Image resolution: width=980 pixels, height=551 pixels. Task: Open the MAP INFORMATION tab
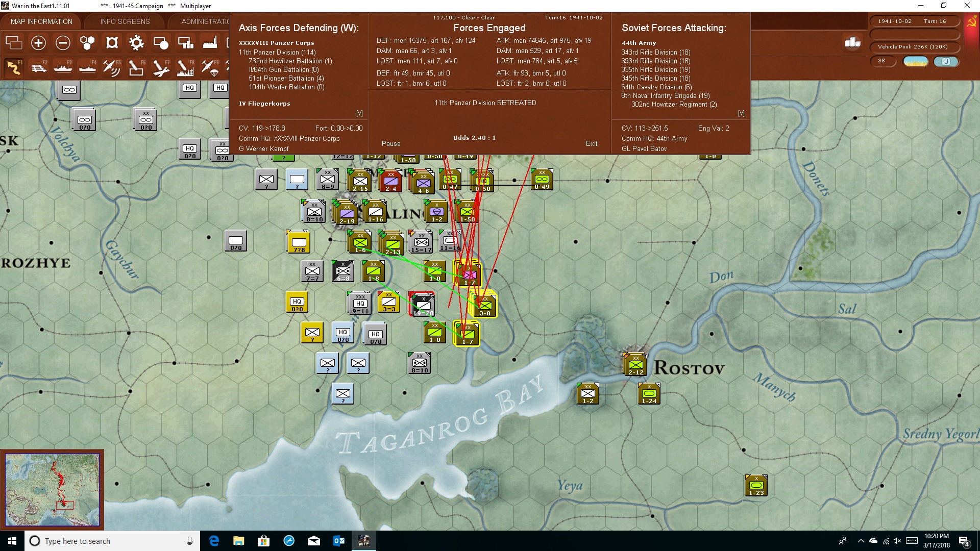pyautogui.click(x=41, y=21)
